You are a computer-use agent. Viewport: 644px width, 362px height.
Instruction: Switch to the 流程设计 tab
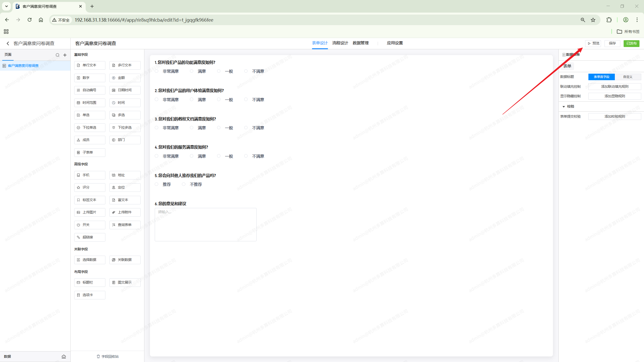pyautogui.click(x=340, y=43)
